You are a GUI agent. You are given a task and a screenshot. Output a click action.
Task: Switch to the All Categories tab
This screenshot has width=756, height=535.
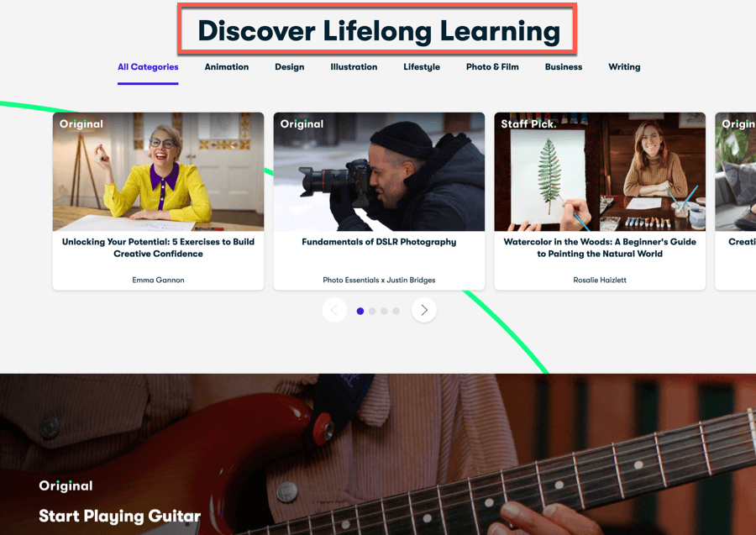pos(148,67)
